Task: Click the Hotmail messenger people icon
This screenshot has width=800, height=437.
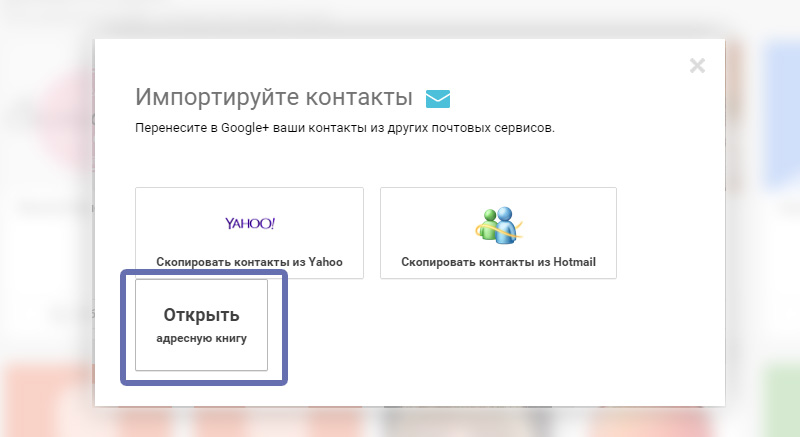Action: (x=499, y=225)
